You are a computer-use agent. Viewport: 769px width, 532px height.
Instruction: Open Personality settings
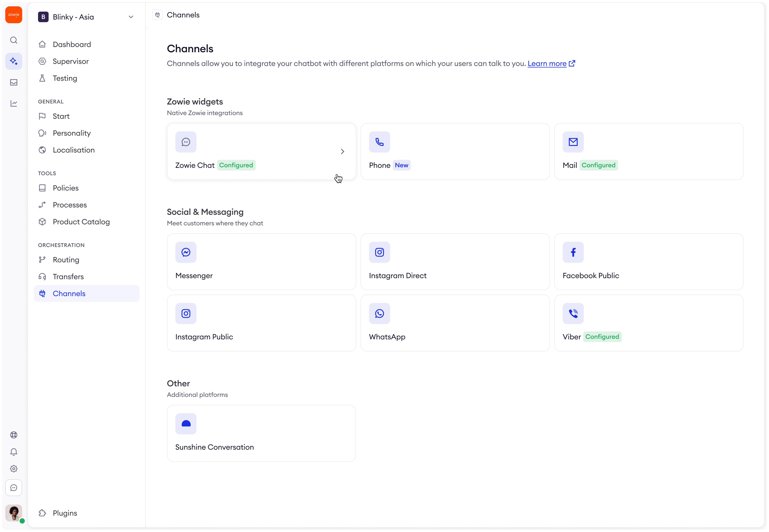point(87,133)
